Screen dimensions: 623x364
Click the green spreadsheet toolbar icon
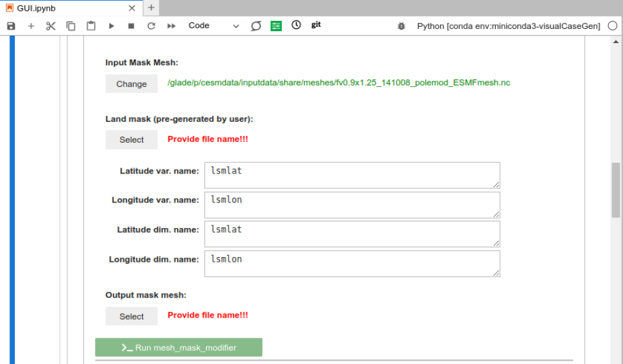tap(276, 26)
